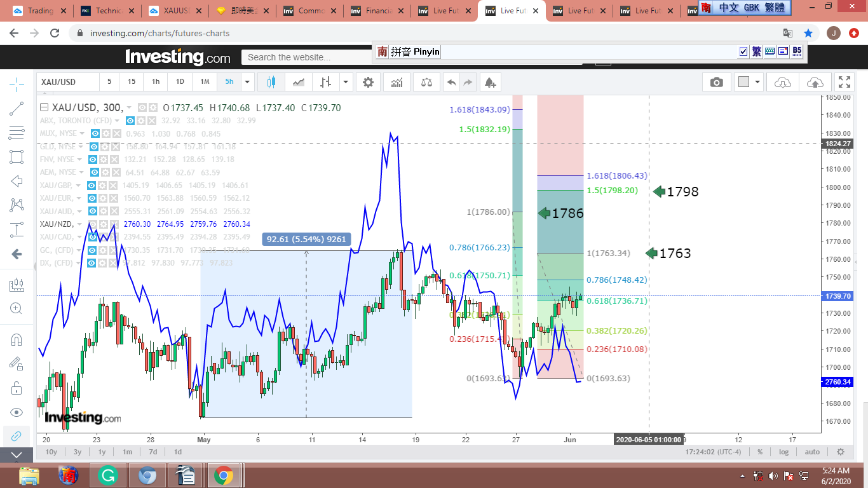Set timeframe to 5 minutes

tap(109, 82)
